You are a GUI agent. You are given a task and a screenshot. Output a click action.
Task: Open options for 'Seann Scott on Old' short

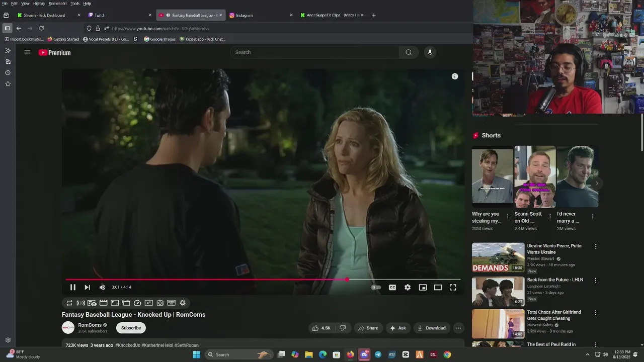[x=550, y=216]
